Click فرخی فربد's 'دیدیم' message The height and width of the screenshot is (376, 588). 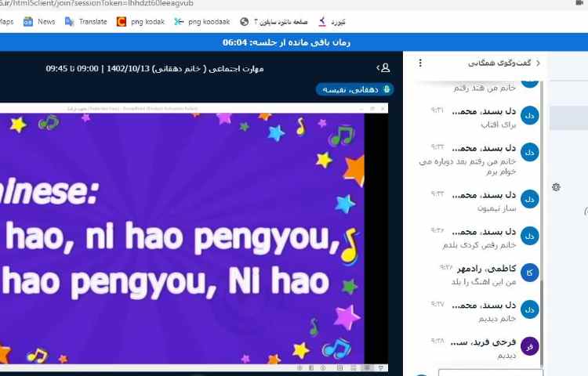pyautogui.click(x=507, y=355)
